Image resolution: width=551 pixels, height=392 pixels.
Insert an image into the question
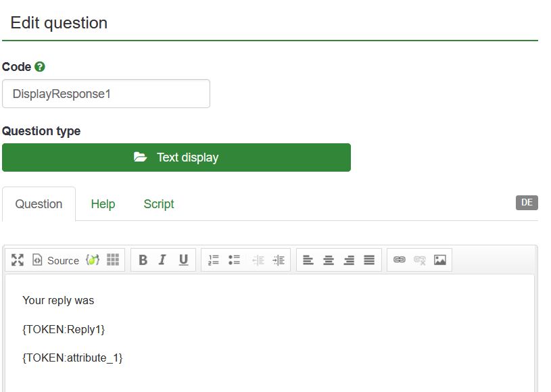(440, 260)
